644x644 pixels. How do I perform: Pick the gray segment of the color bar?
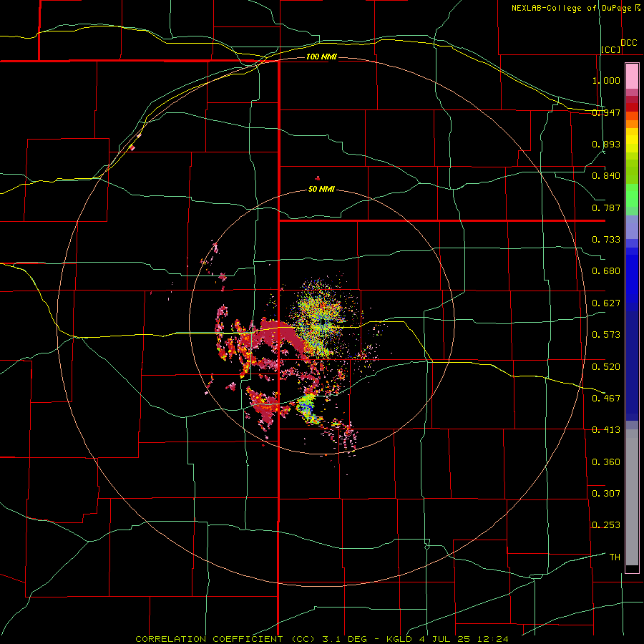pyautogui.click(x=632, y=497)
